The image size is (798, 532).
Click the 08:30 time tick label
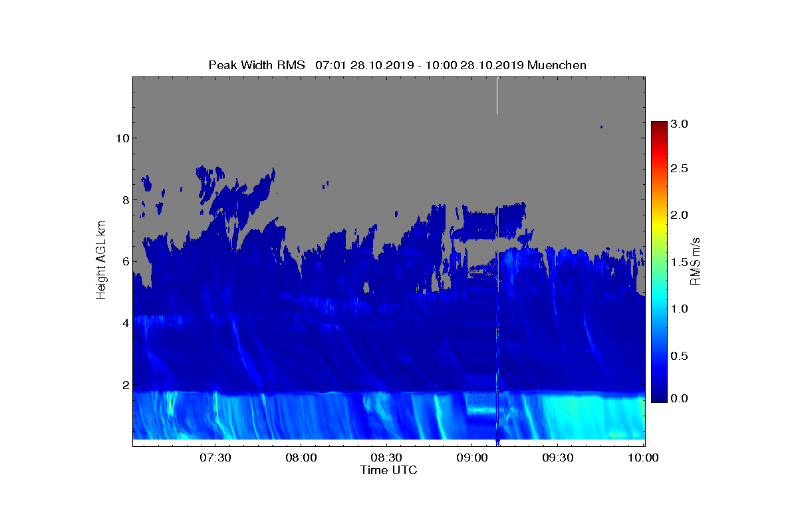pyautogui.click(x=386, y=458)
